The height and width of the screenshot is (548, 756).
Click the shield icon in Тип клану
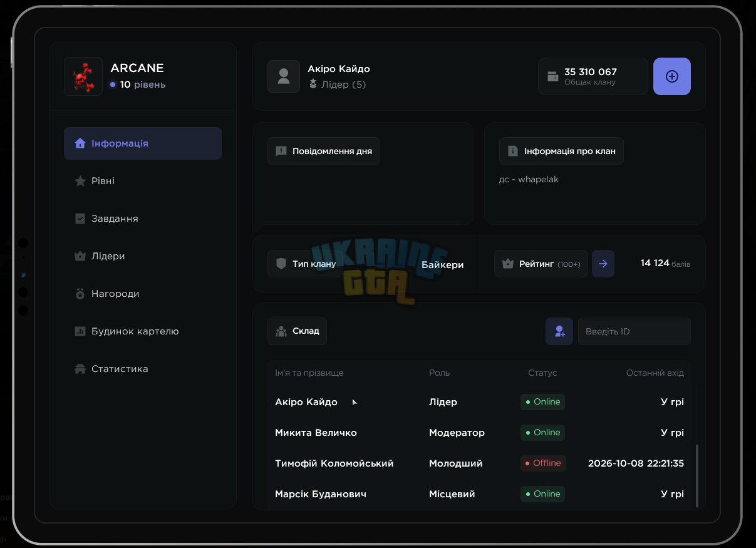tap(281, 264)
